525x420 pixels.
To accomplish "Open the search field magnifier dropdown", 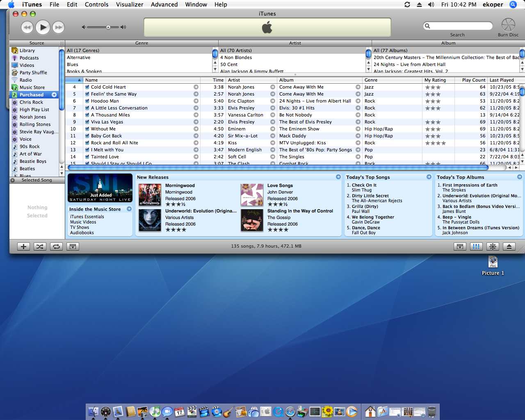I will (x=428, y=26).
